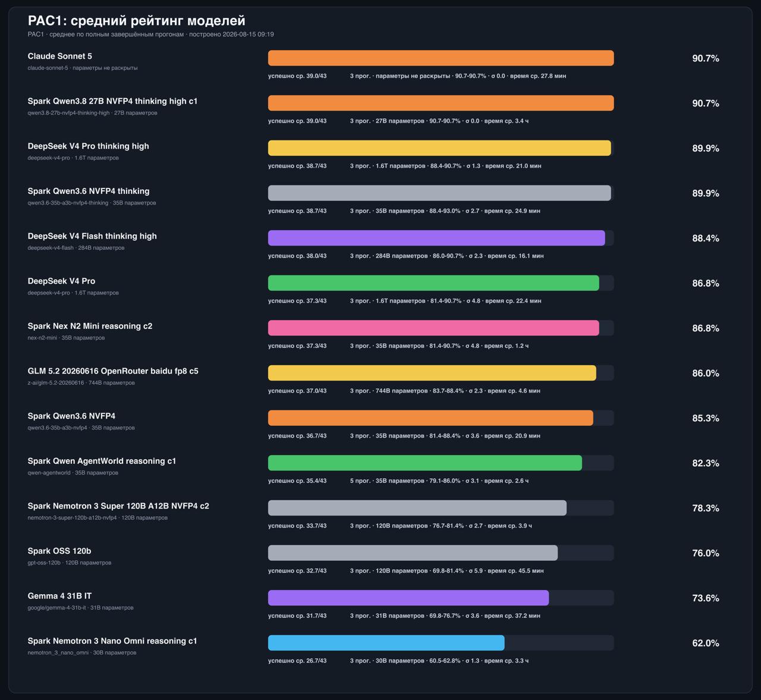The width and height of the screenshot is (761, 700).
Task: Click the subtitle with build date 2026-08-15 09:19
Action: click(150, 34)
